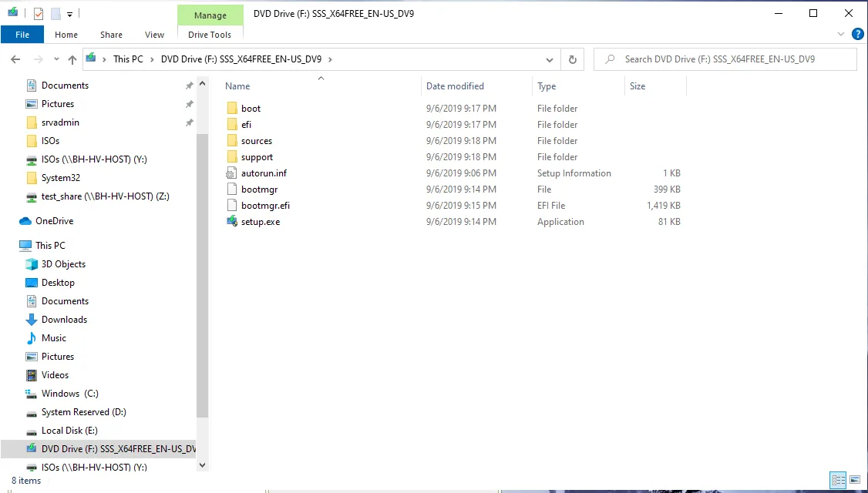868x493 pixels.
Task: Expand the ribbon with the chevron
Action: (842, 35)
